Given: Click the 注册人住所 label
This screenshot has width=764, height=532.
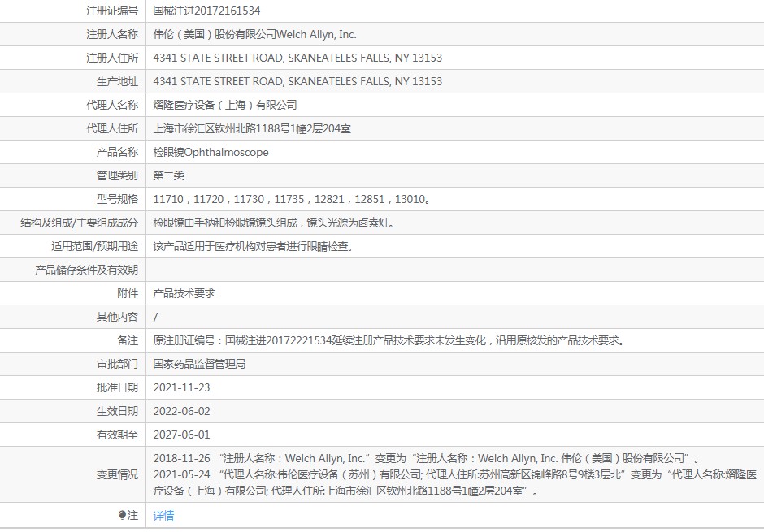Looking at the screenshot, I should click(x=112, y=58).
